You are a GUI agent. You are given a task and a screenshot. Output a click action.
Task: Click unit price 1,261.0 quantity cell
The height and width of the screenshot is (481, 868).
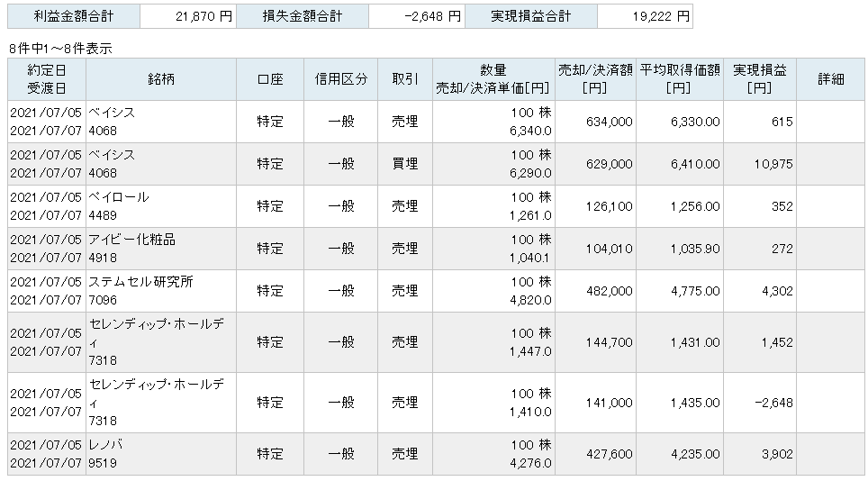coord(493,206)
